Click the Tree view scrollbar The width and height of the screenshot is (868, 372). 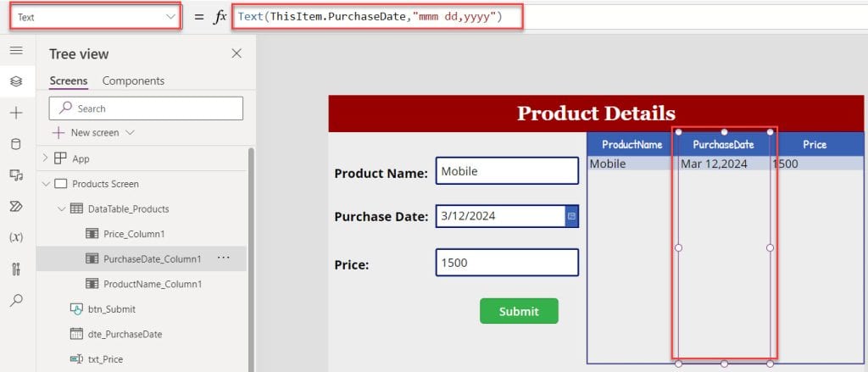pos(251,260)
